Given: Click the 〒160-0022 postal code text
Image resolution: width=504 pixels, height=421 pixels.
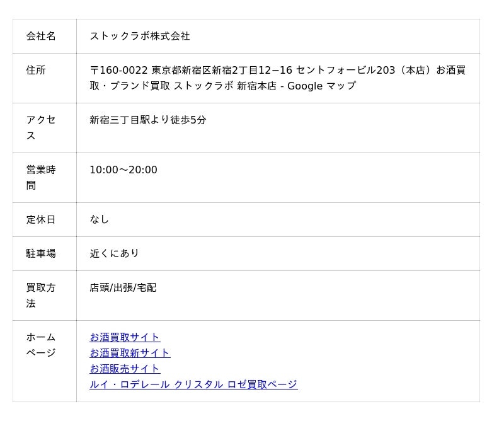Looking at the screenshot, I should click(118, 71).
